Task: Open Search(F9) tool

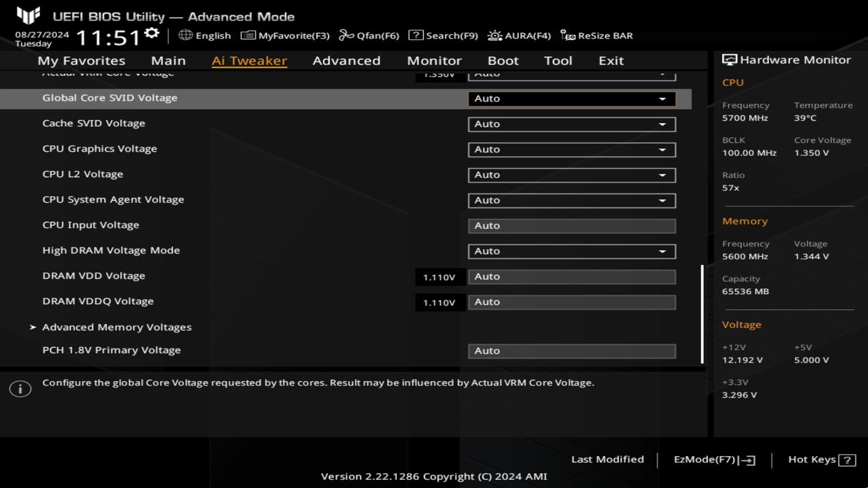Action: [443, 35]
